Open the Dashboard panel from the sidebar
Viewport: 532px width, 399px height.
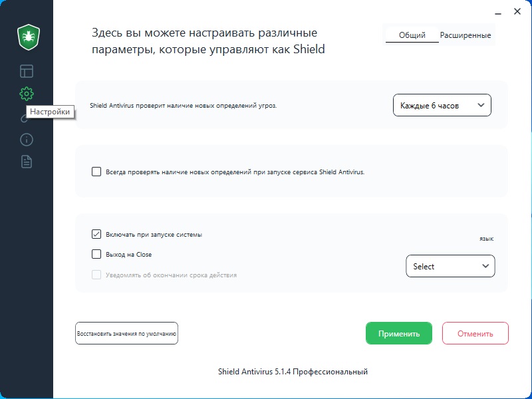click(x=26, y=70)
